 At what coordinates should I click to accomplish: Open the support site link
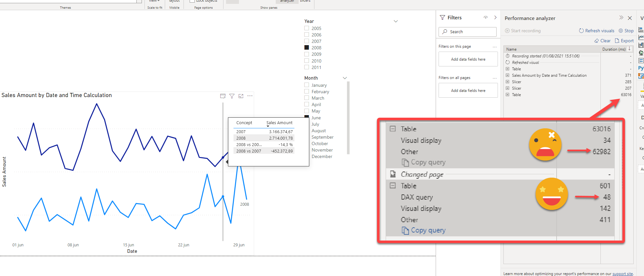(622, 274)
